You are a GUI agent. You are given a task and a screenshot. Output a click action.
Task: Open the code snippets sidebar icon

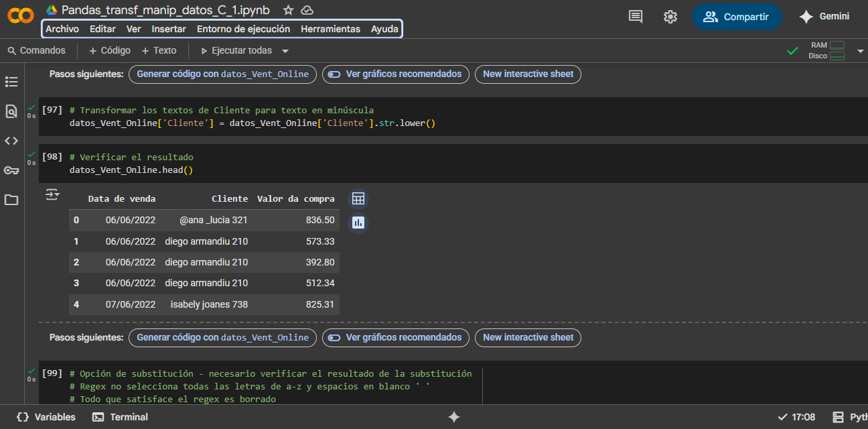pos(11,141)
